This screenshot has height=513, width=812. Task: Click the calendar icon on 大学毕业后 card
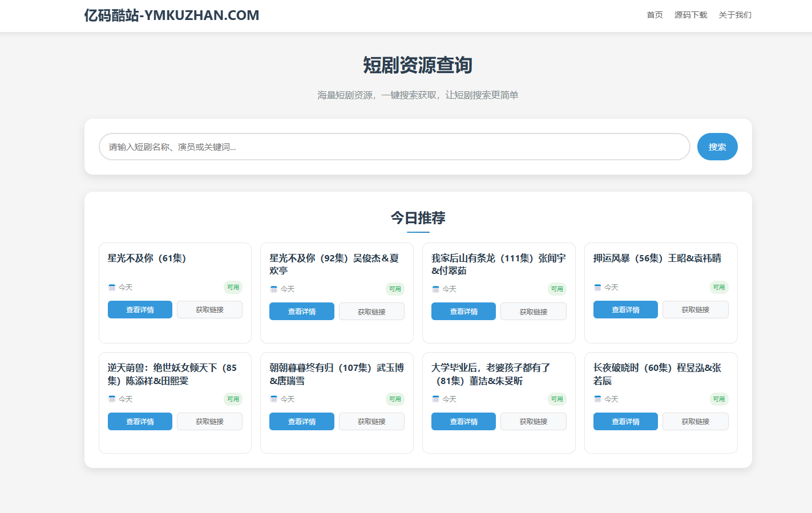point(435,399)
